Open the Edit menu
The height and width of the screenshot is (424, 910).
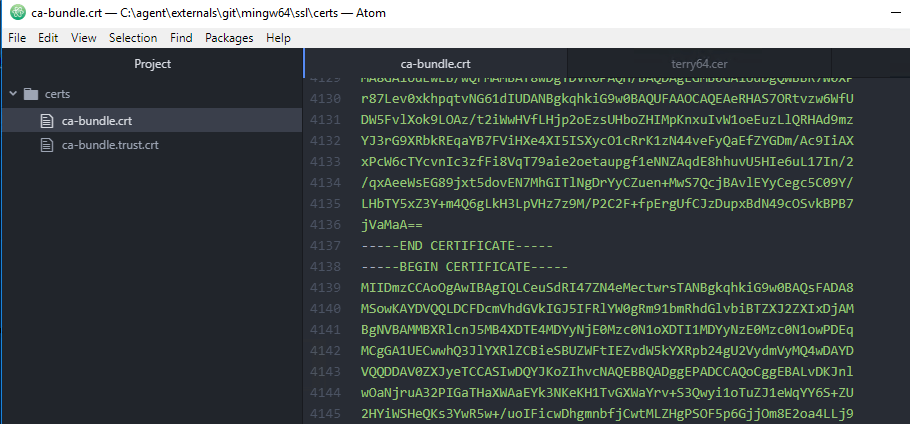pos(48,38)
